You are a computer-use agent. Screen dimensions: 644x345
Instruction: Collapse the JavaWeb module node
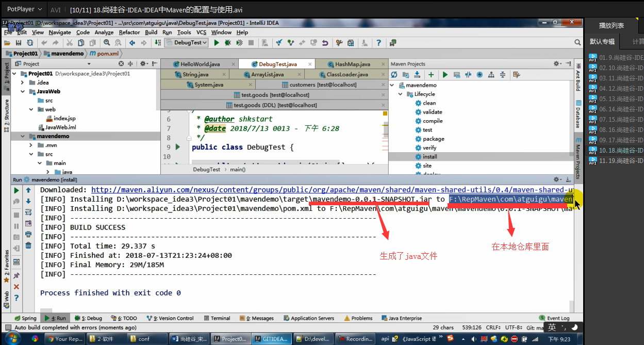tap(23, 91)
